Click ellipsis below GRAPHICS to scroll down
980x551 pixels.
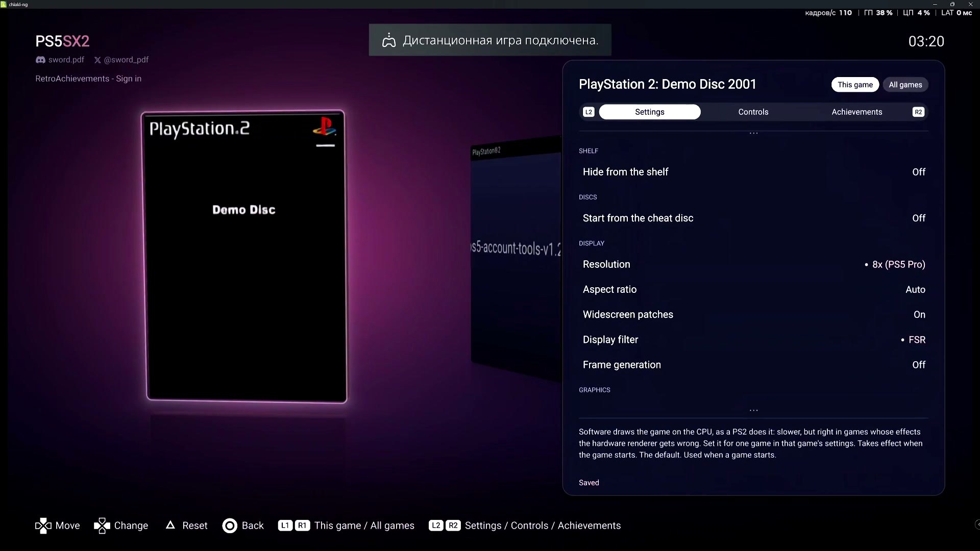tap(753, 410)
